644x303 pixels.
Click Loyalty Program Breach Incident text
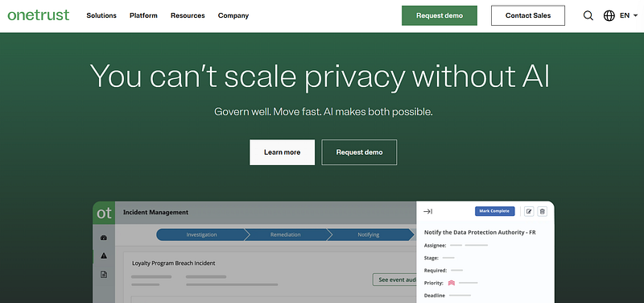click(174, 264)
